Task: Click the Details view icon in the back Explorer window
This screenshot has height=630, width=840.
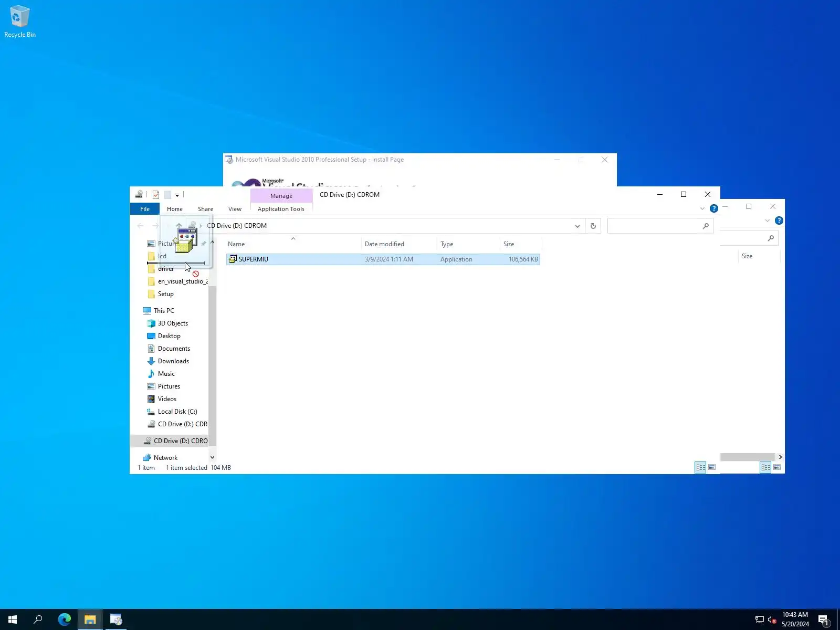Action: (765, 467)
